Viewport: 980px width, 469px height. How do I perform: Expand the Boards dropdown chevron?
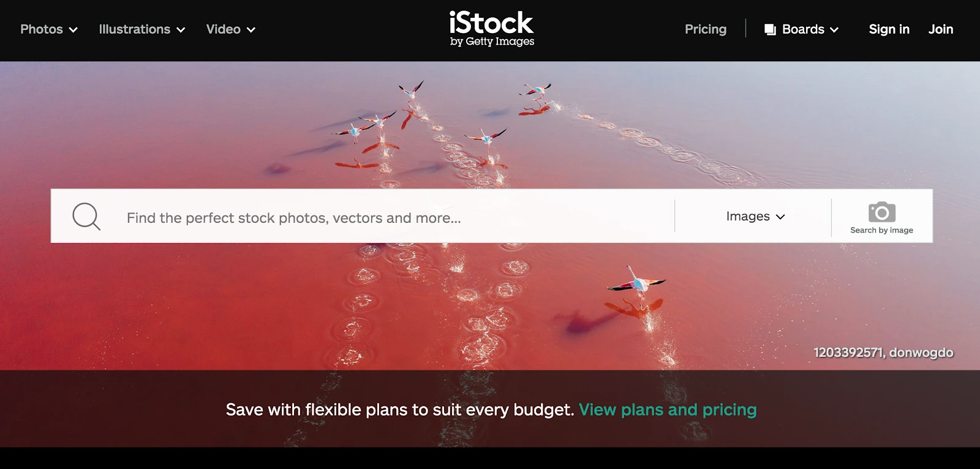(x=834, y=30)
